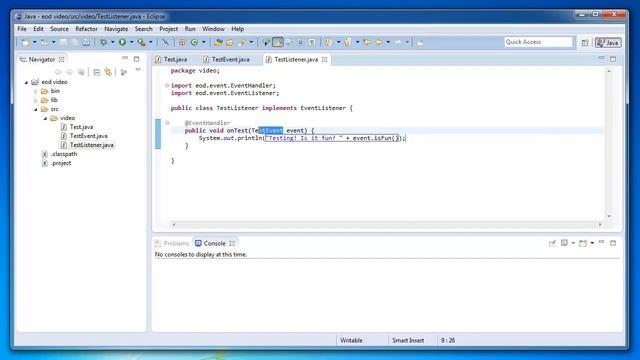The height and width of the screenshot is (360, 640).
Task: Toggle fold marker beside import statements
Action: pos(167,85)
